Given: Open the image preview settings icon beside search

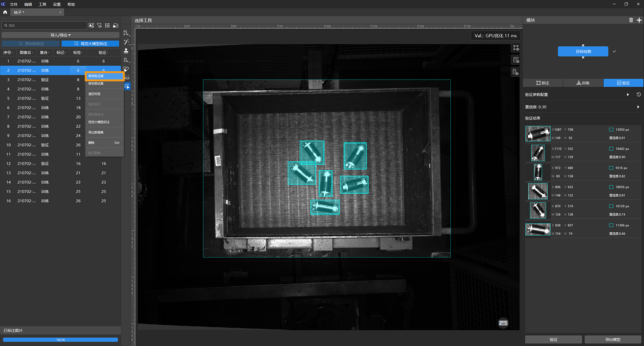Looking at the screenshot, I should pos(91,26).
